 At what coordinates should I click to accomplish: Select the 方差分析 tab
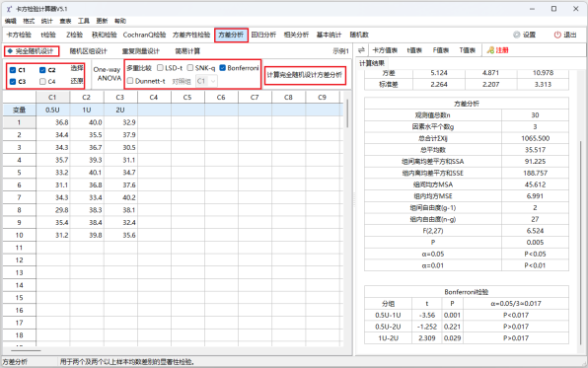pos(231,35)
